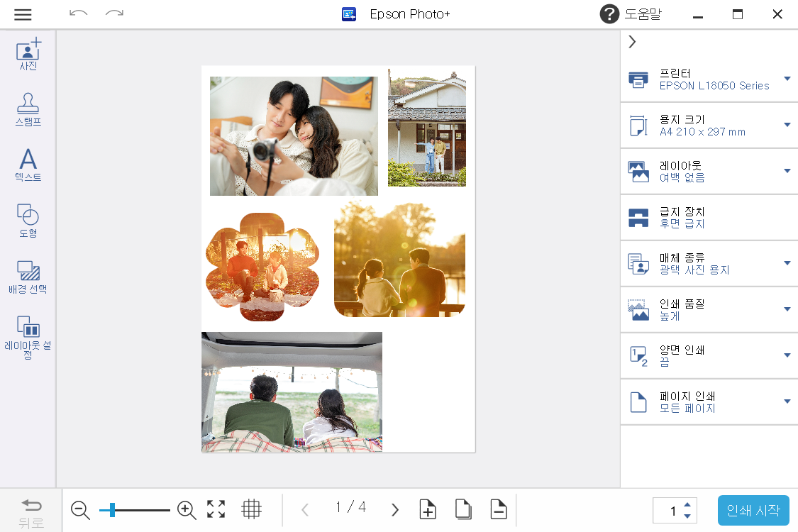Click the 모든 페이지 value

click(687, 409)
